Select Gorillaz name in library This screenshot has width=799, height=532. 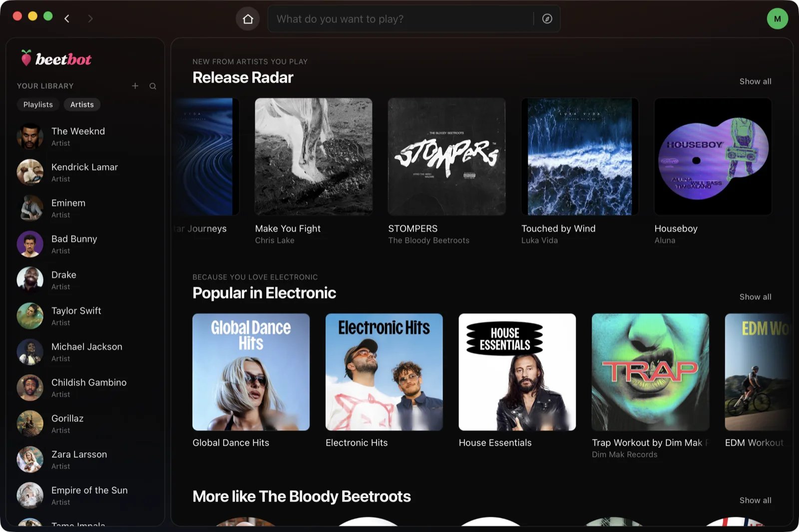tap(67, 419)
